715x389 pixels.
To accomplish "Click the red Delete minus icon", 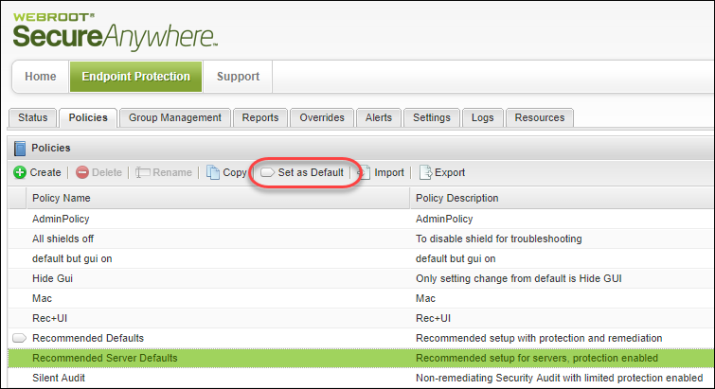I will (82, 172).
